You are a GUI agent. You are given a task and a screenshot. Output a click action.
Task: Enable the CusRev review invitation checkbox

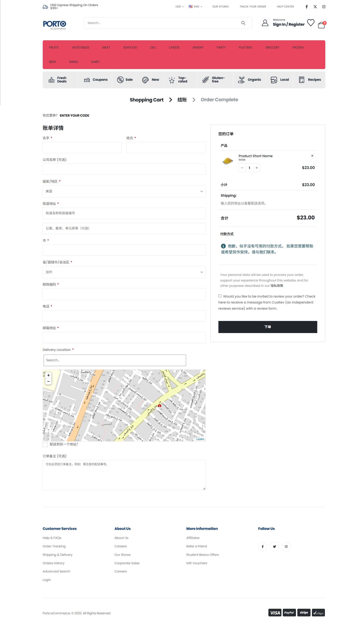click(x=220, y=296)
